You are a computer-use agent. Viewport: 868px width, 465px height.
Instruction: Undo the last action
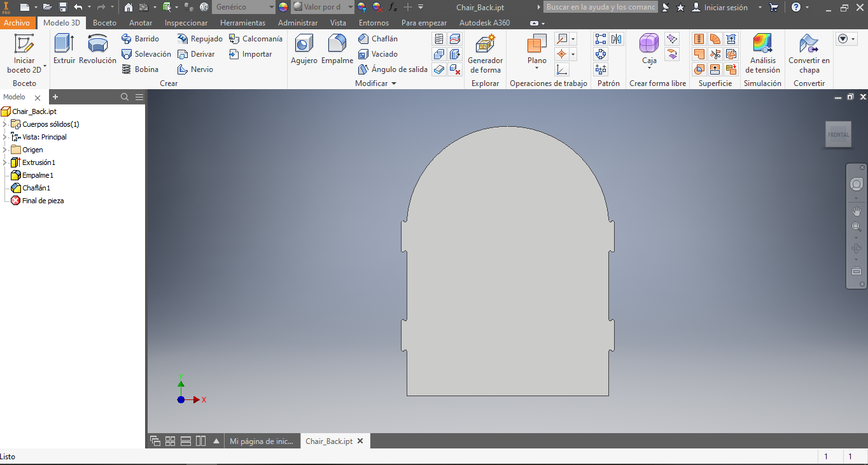point(78,7)
